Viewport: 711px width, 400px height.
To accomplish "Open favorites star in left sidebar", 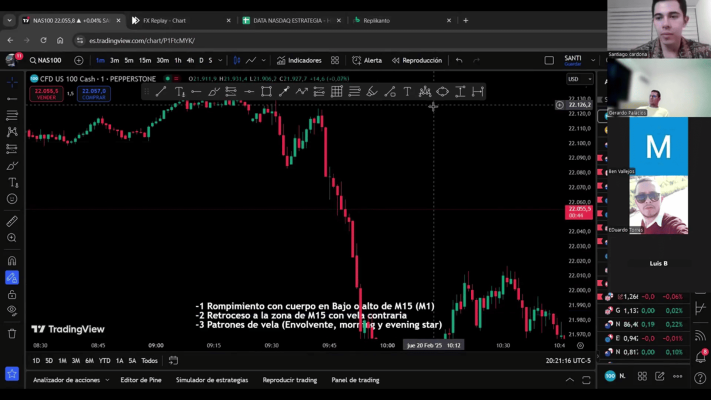I will (12, 374).
